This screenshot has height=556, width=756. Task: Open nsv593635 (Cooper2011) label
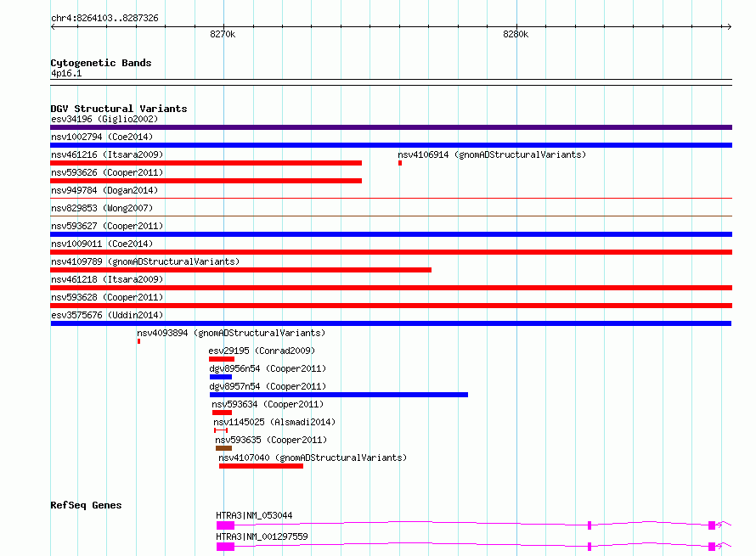coord(271,440)
